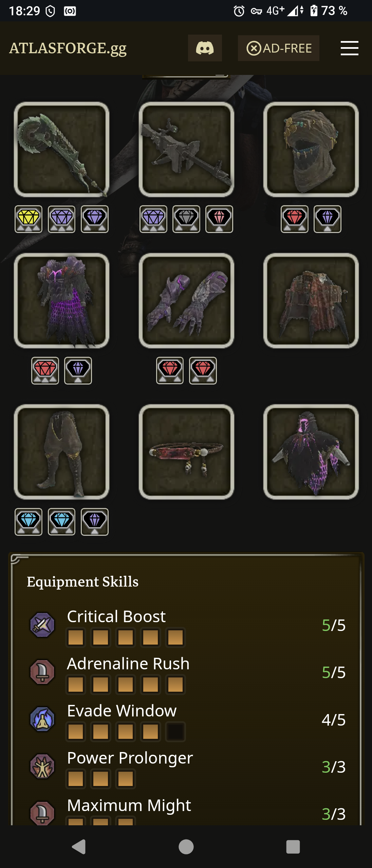The image size is (372, 868).
Task: Select the bowgun weapon slot
Action: click(x=186, y=150)
